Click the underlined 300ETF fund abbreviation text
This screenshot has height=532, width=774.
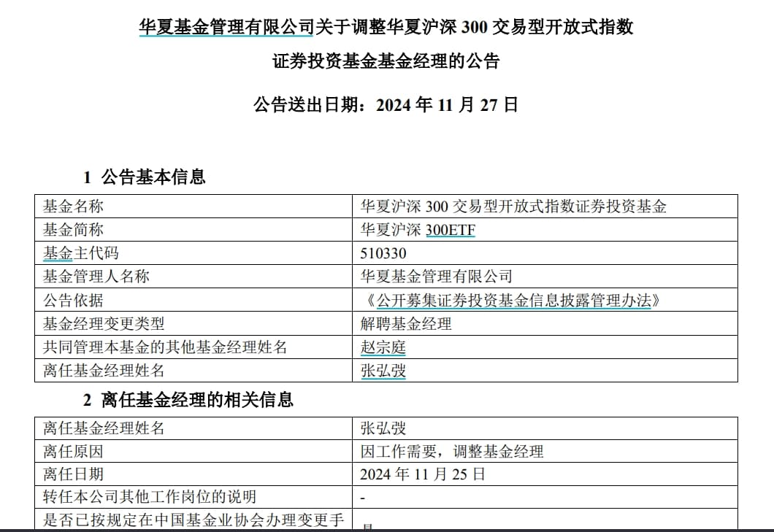pos(450,230)
